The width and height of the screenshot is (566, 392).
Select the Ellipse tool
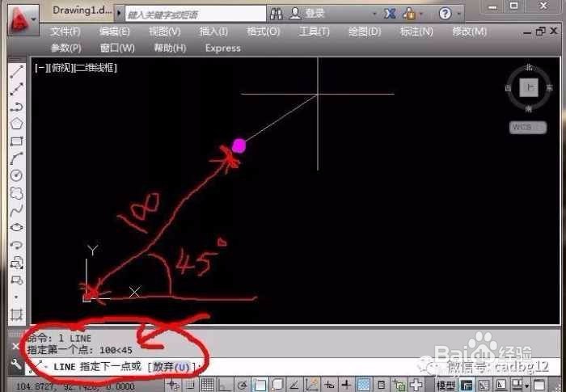[17, 228]
